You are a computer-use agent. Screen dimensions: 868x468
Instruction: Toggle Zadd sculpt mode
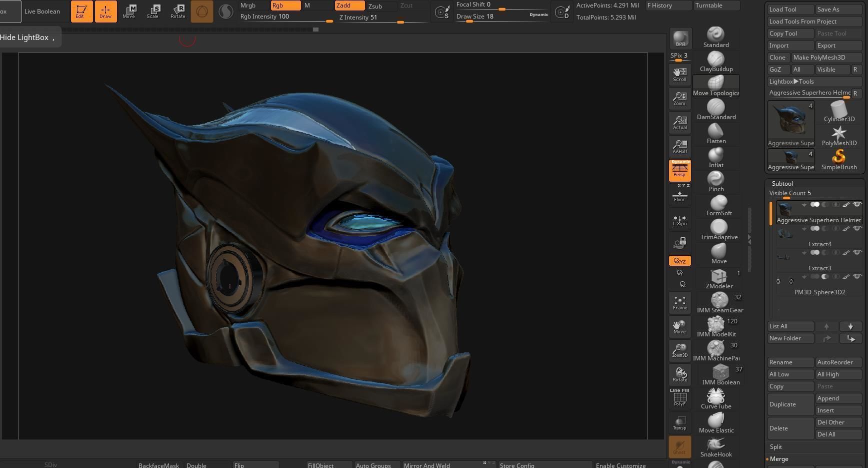[x=349, y=6]
